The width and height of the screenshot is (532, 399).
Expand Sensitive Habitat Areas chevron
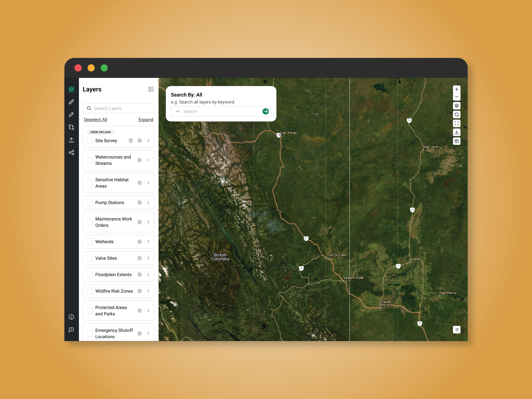148,183
